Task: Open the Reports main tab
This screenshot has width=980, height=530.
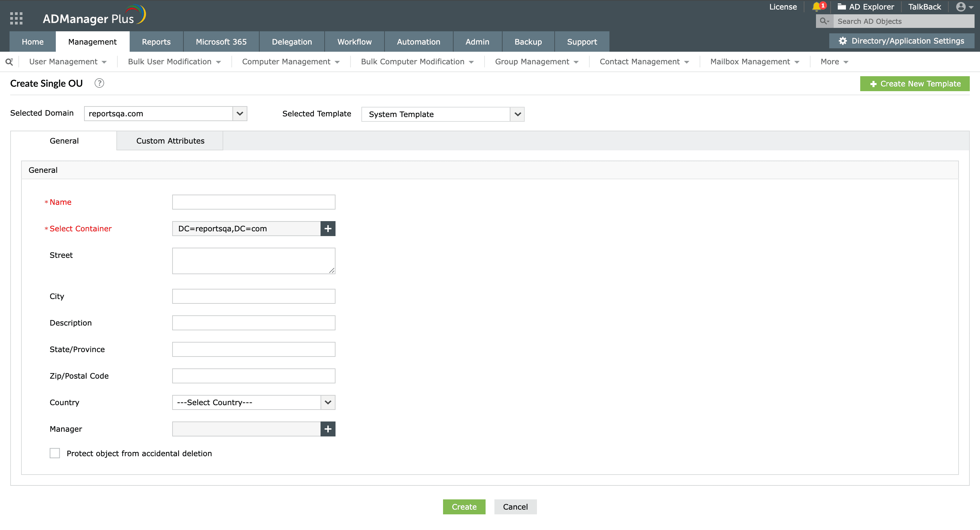Action: [156, 42]
